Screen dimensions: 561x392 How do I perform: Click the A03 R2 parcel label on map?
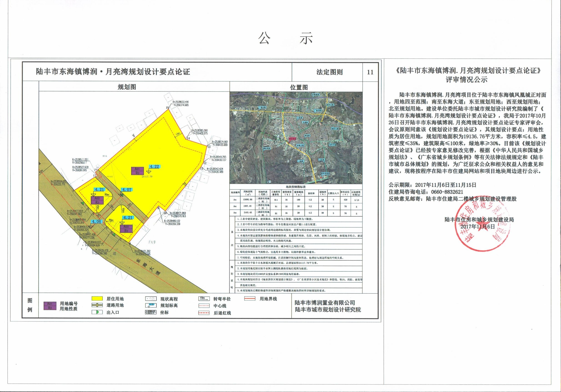pyautogui.click(x=126, y=229)
